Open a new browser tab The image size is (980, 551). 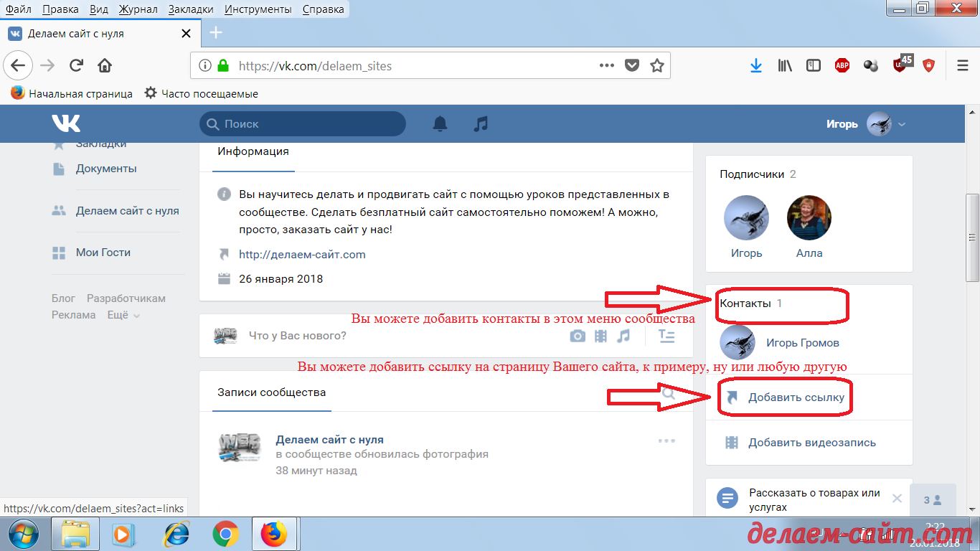[216, 32]
